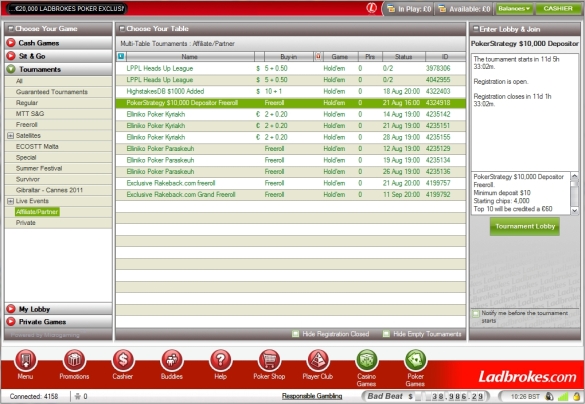Viewport: 585px width, 404px height.
Task: Collapse the Tournaments section
Action: (x=58, y=69)
